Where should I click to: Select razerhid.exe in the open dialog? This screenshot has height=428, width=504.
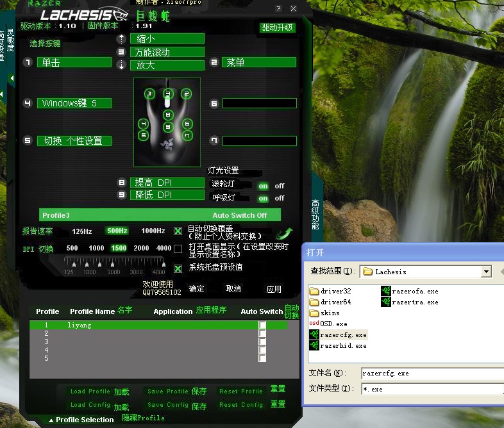pyautogui.click(x=338, y=346)
